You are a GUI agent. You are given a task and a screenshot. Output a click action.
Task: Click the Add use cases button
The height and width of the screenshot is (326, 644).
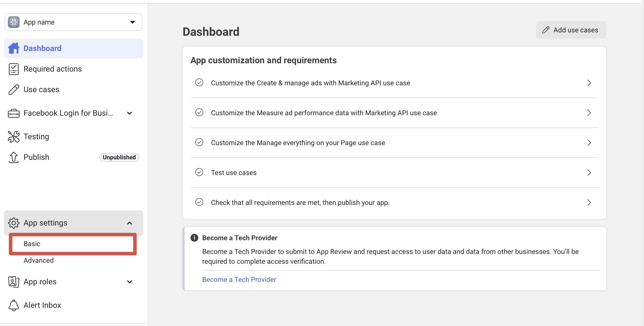coord(571,30)
